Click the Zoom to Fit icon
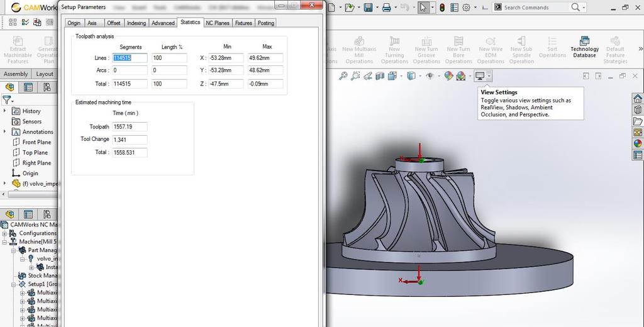 coord(343,76)
